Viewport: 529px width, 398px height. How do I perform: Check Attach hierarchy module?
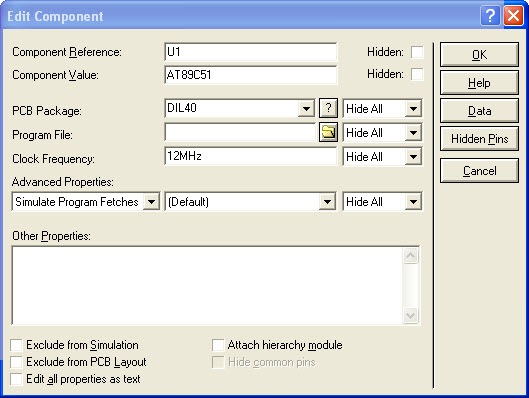[218, 345]
